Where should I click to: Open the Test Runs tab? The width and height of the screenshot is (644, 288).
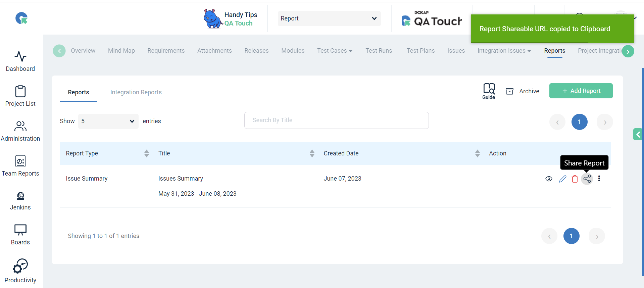(379, 51)
